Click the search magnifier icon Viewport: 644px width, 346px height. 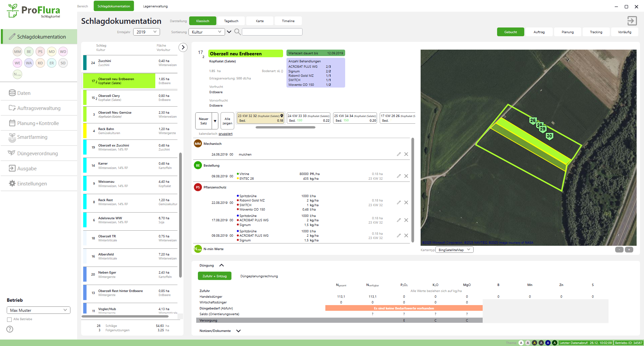237,32
